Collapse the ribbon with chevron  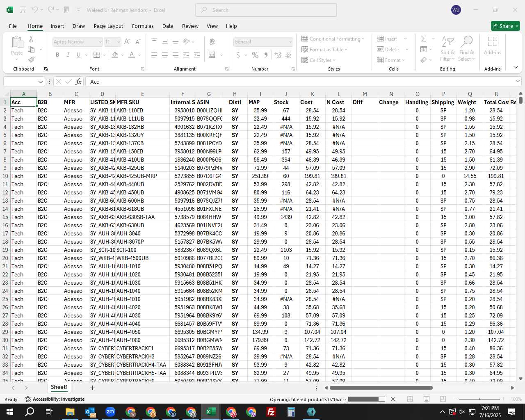coord(516,67)
